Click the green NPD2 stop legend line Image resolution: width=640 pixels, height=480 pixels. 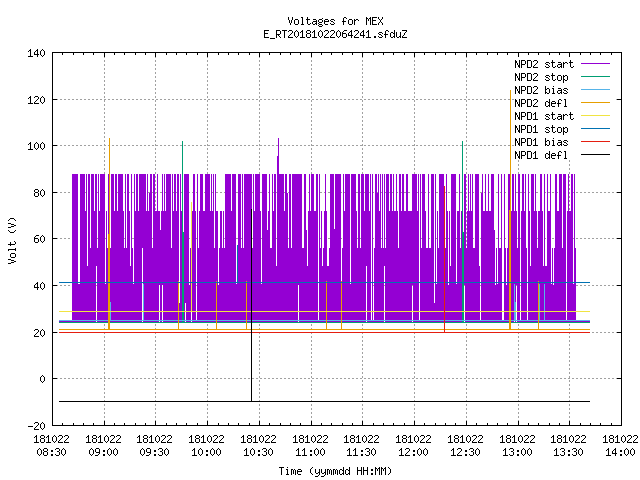(x=595, y=76)
